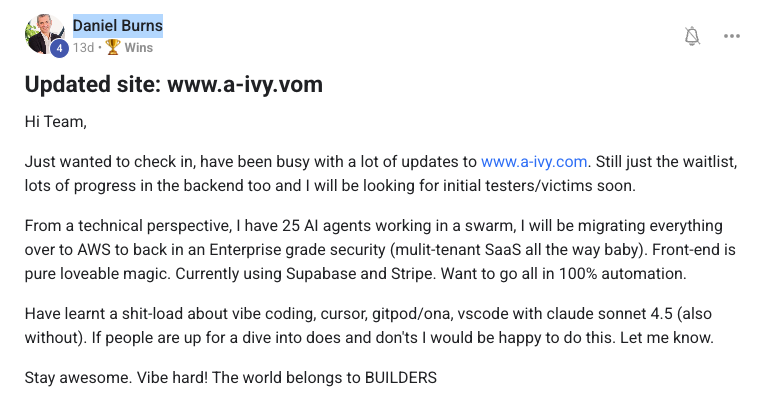
Task: Open the Wins category
Action: (x=139, y=47)
